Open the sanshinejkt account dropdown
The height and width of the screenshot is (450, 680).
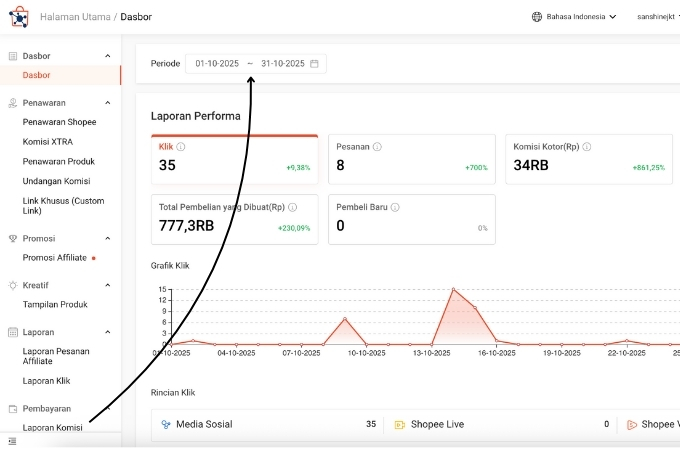click(x=656, y=17)
